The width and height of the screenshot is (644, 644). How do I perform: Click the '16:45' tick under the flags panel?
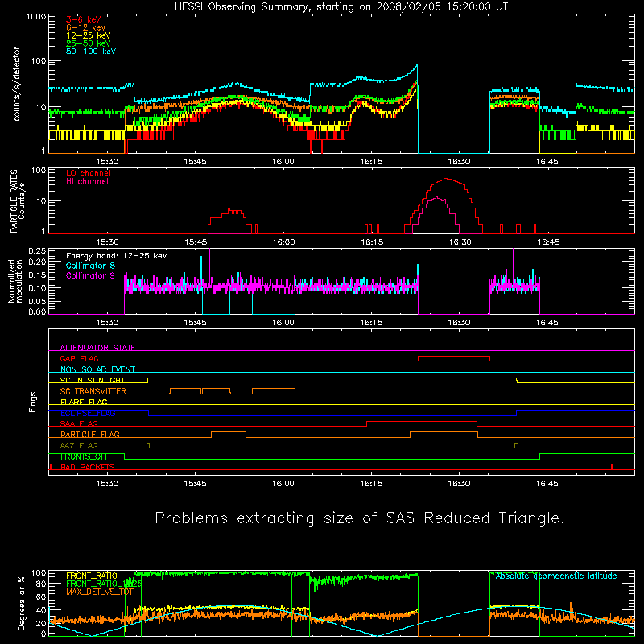tap(547, 484)
